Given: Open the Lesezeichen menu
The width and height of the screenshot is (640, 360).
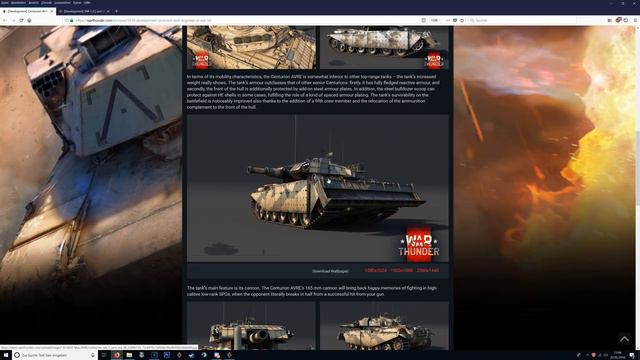Looking at the screenshot, I should pos(62,3).
